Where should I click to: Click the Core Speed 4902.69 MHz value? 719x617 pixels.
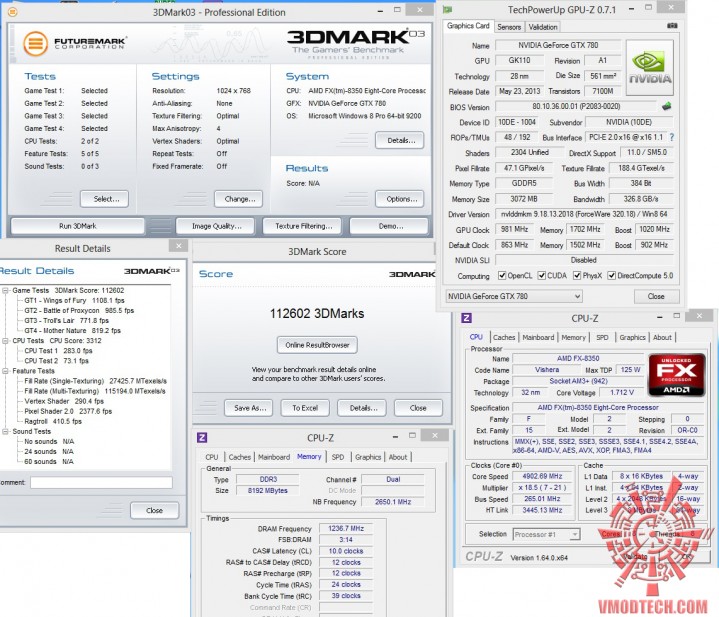coord(542,476)
